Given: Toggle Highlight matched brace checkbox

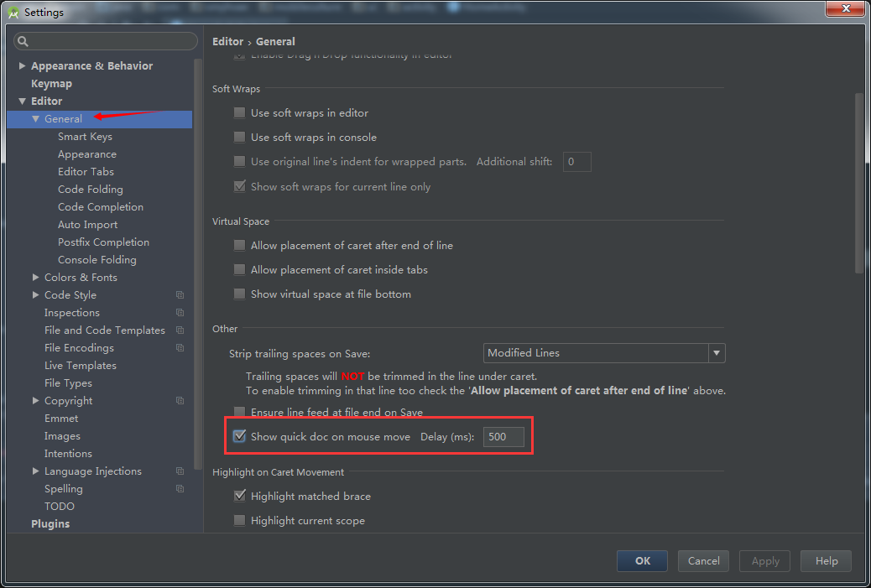Looking at the screenshot, I should [x=239, y=496].
